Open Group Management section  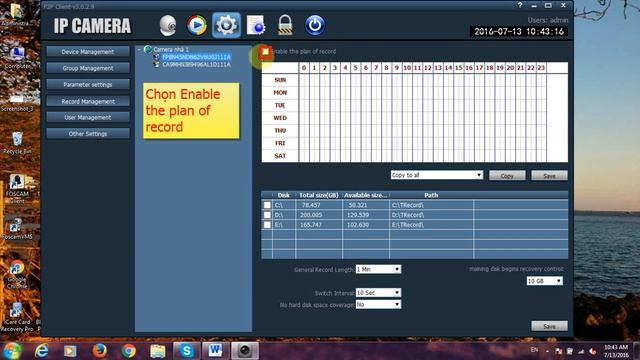coord(88,68)
